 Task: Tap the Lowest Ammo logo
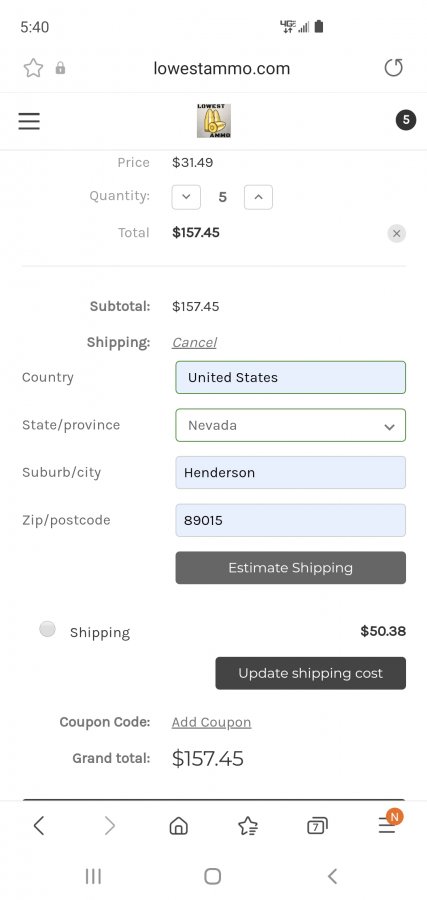(x=214, y=121)
